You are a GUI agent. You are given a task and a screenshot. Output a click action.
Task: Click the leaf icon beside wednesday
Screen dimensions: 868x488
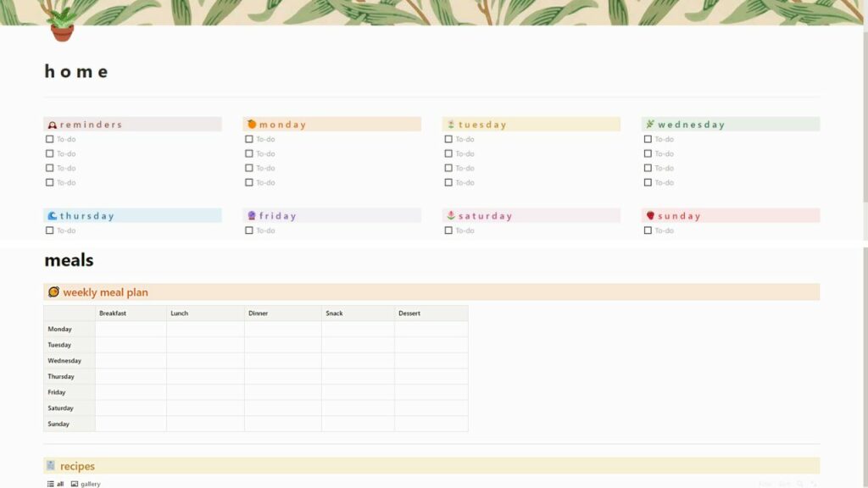[649, 124]
